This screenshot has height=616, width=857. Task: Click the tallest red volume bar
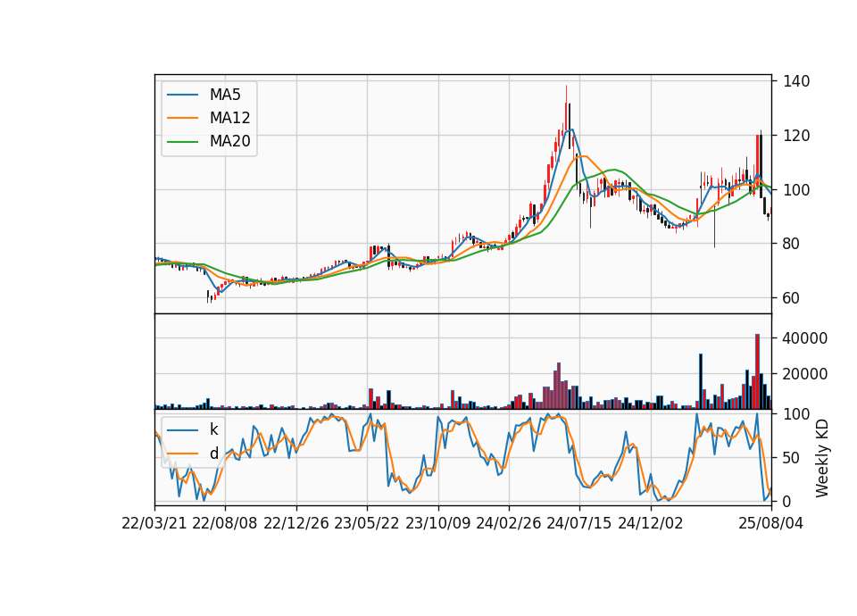758,371
